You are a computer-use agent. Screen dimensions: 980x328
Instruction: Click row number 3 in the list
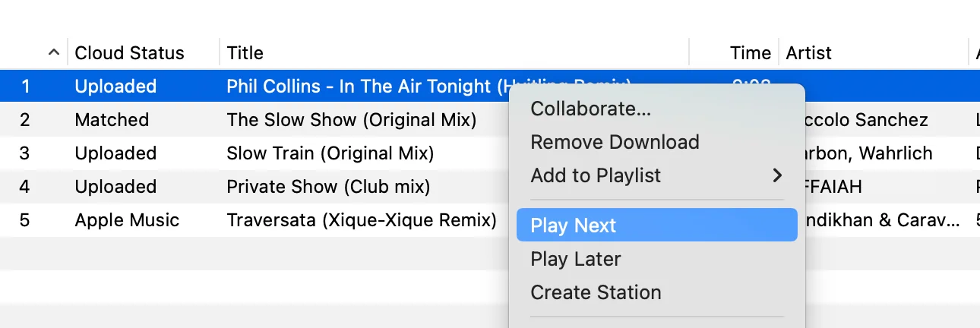coord(24,153)
